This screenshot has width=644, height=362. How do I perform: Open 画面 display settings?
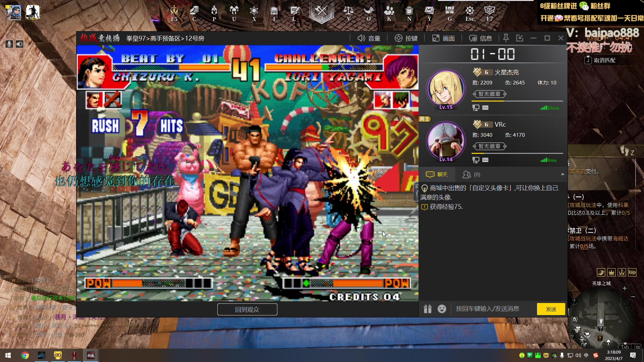click(x=443, y=38)
